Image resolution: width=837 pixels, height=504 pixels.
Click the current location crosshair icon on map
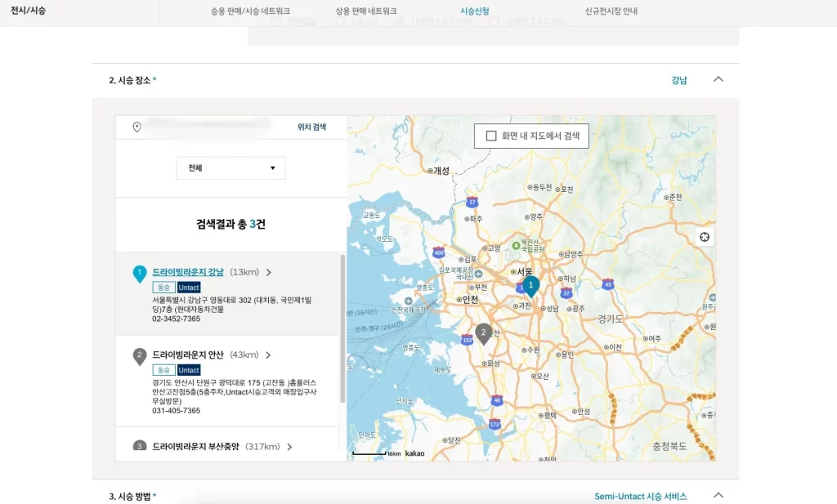click(704, 237)
